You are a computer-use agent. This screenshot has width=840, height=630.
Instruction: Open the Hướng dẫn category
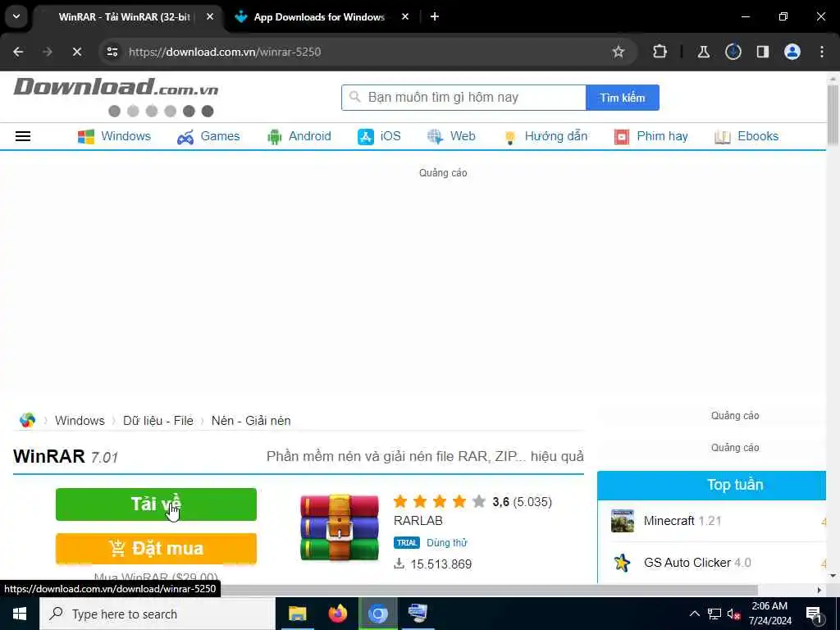546,136
